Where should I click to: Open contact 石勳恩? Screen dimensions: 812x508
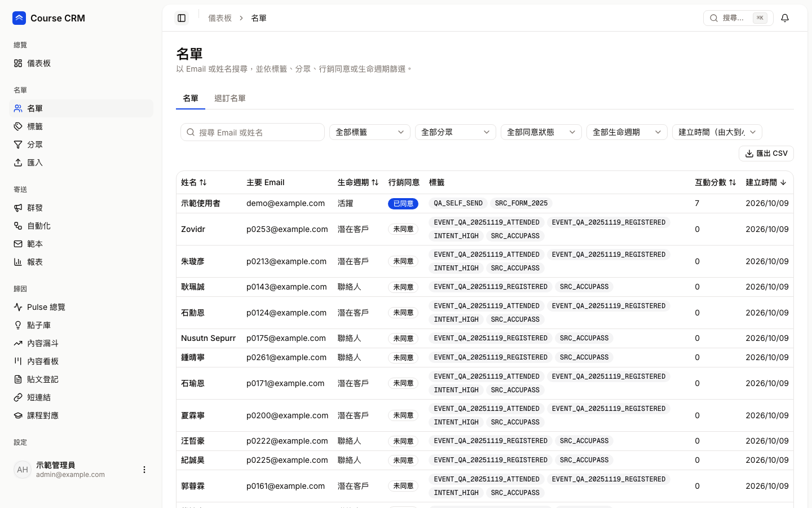(193, 313)
